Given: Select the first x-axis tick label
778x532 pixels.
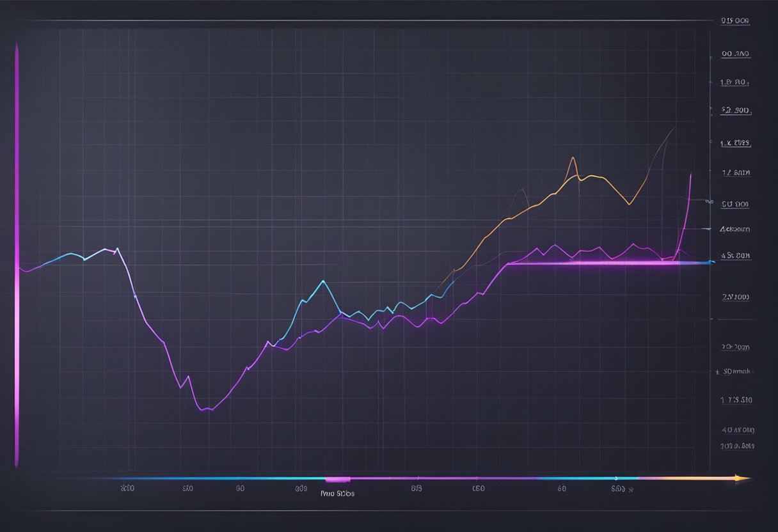Looking at the screenshot, I should (x=127, y=489).
